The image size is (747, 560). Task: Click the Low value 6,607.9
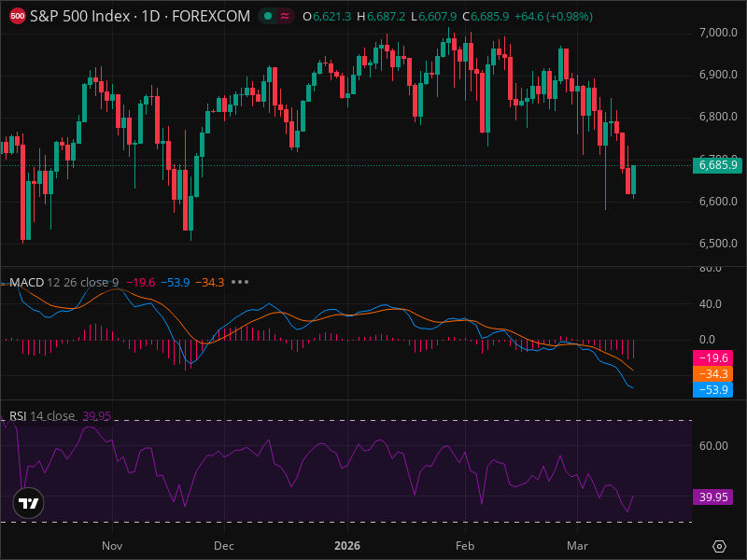click(437, 17)
